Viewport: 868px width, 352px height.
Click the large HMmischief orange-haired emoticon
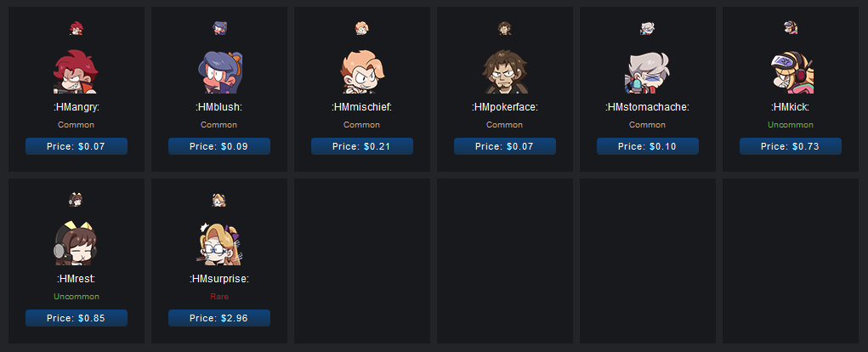362,71
